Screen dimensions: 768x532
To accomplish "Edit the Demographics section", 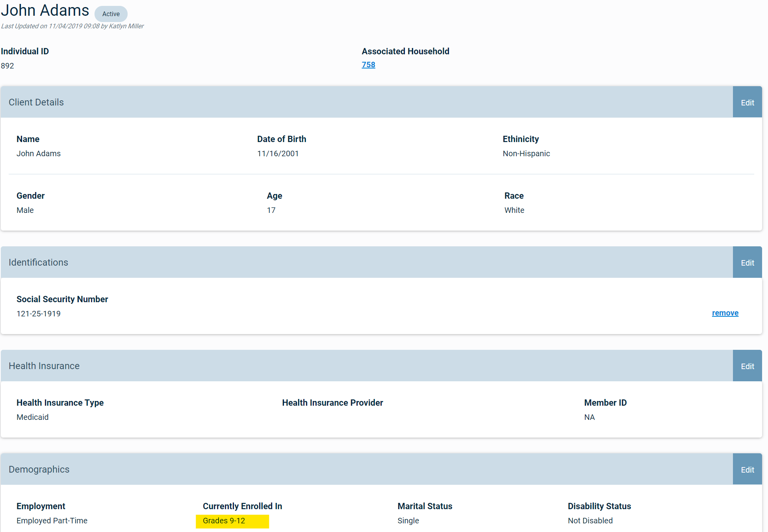I will [747, 469].
